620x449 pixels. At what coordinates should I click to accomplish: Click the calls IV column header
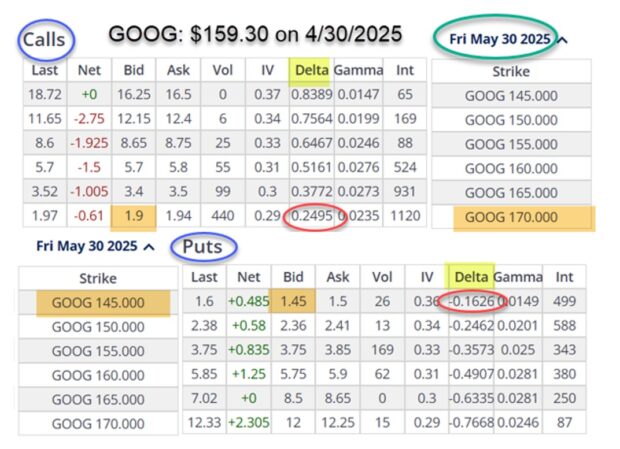tap(263, 70)
